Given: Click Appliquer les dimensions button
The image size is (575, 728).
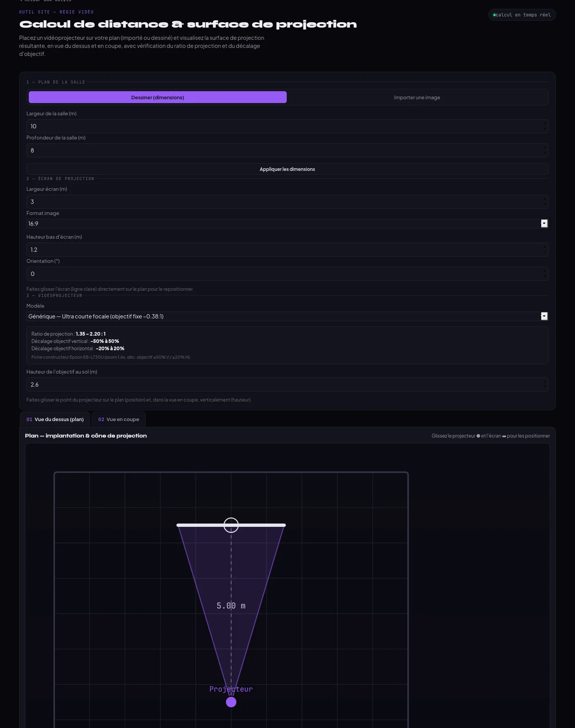Looking at the screenshot, I should [x=287, y=169].
